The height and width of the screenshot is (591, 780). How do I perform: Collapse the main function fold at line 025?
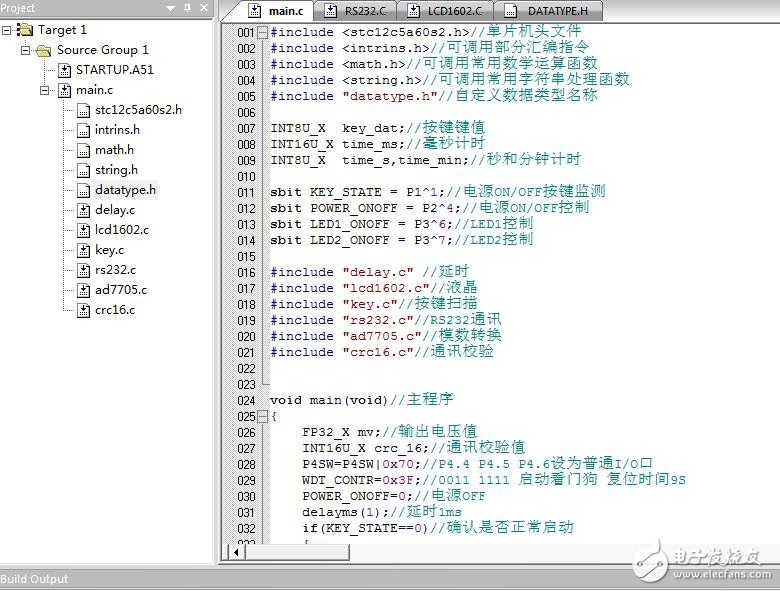tap(263, 417)
